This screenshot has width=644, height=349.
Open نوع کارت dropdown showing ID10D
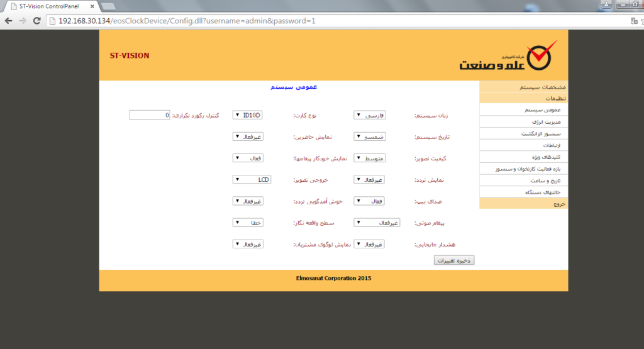click(247, 115)
